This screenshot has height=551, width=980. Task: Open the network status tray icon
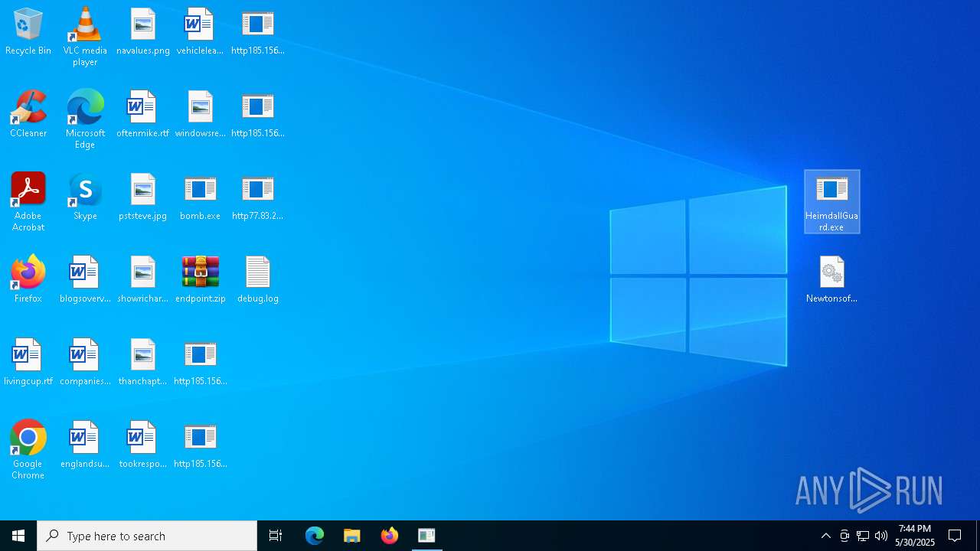pos(863,536)
